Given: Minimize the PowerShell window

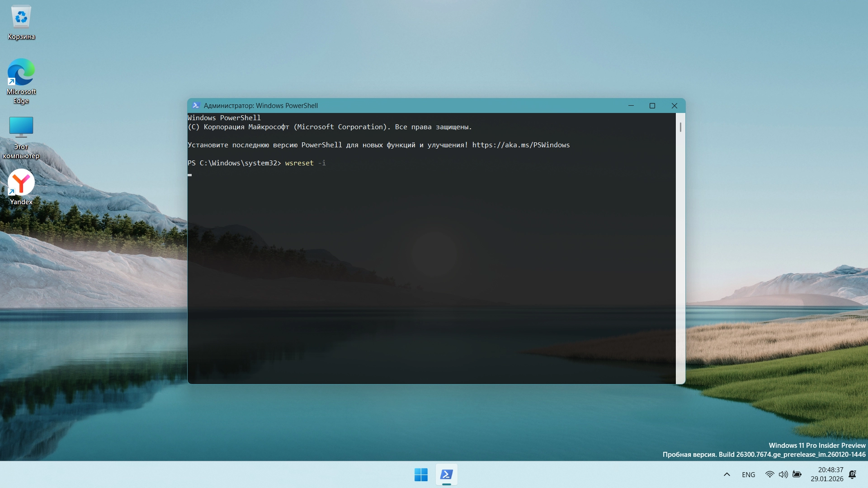Looking at the screenshot, I should (631, 105).
